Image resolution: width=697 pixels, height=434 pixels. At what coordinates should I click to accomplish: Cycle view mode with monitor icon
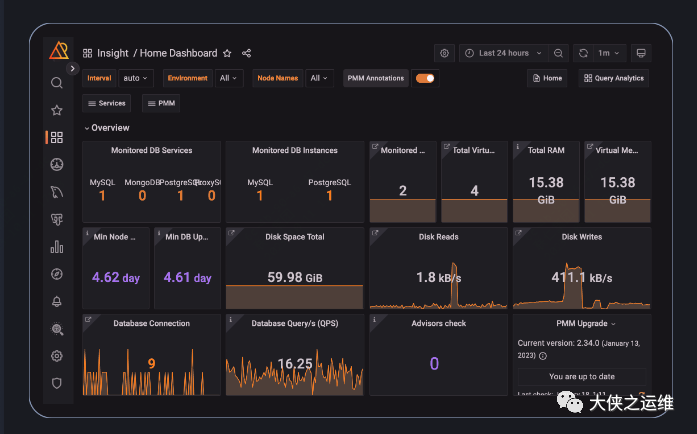pyautogui.click(x=641, y=53)
